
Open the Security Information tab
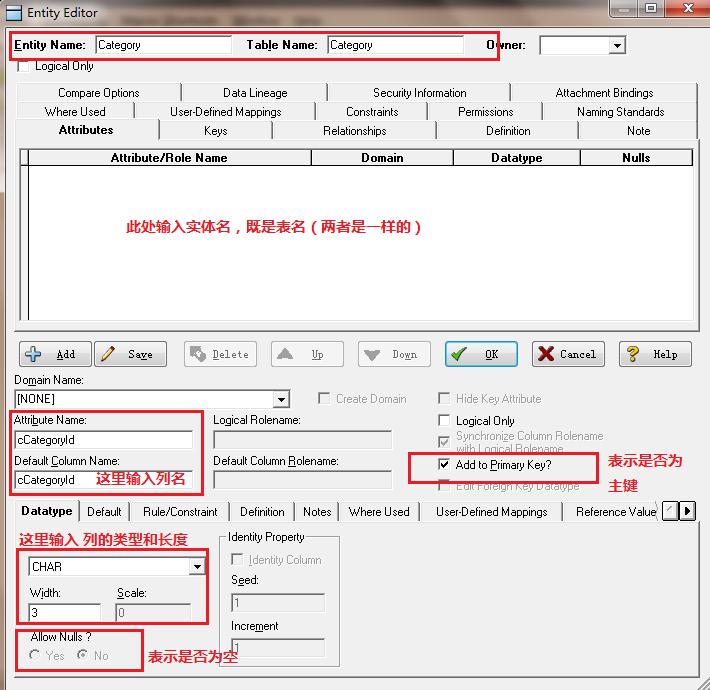(419, 93)
